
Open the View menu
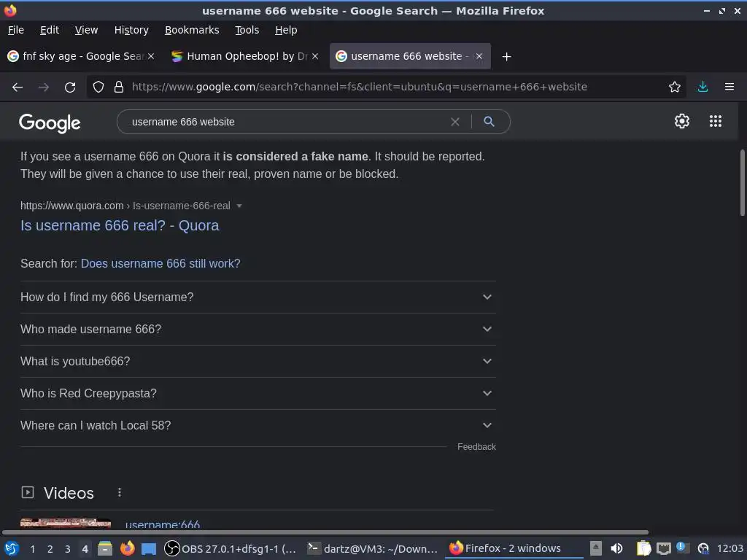86,30
